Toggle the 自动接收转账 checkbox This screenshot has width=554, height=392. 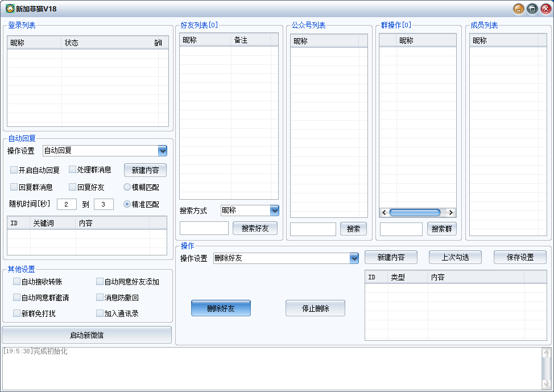17,282
